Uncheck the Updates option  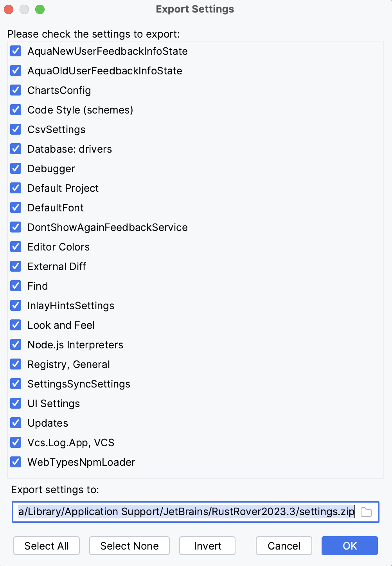[16, 423]
